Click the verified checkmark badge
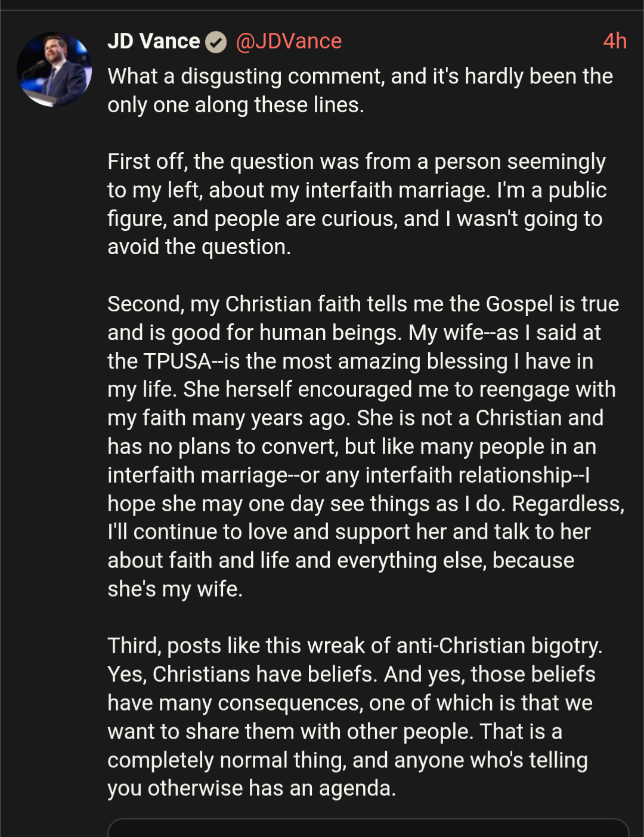This screenshot has width=644, height=837. point(216,42)
